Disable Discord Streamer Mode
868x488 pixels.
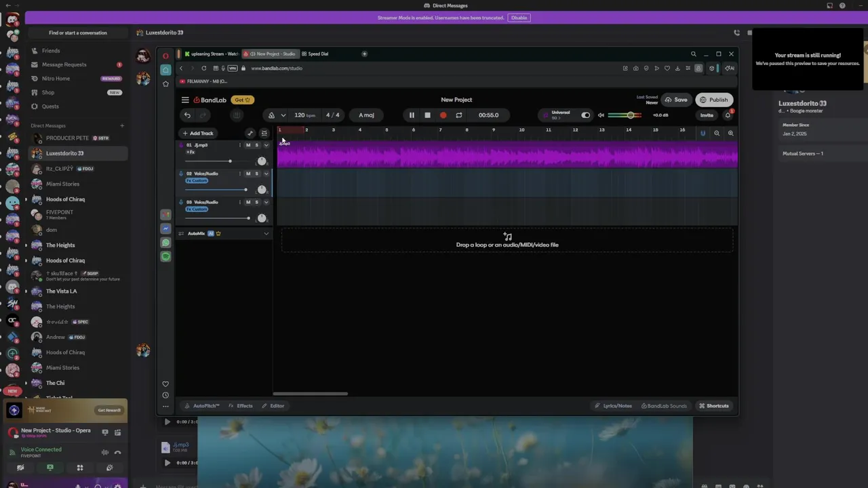pyautogui.click(x=519, y=18)
